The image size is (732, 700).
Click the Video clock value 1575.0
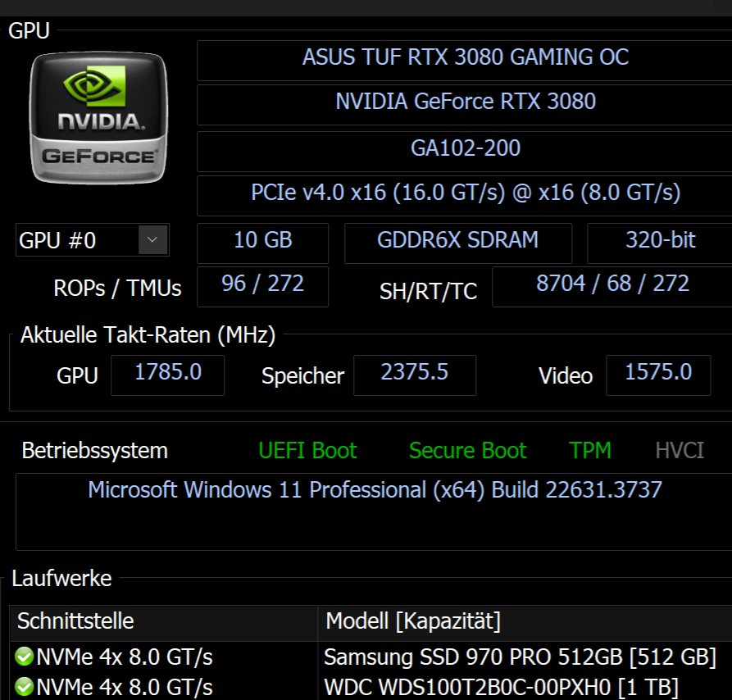(658, 375)
